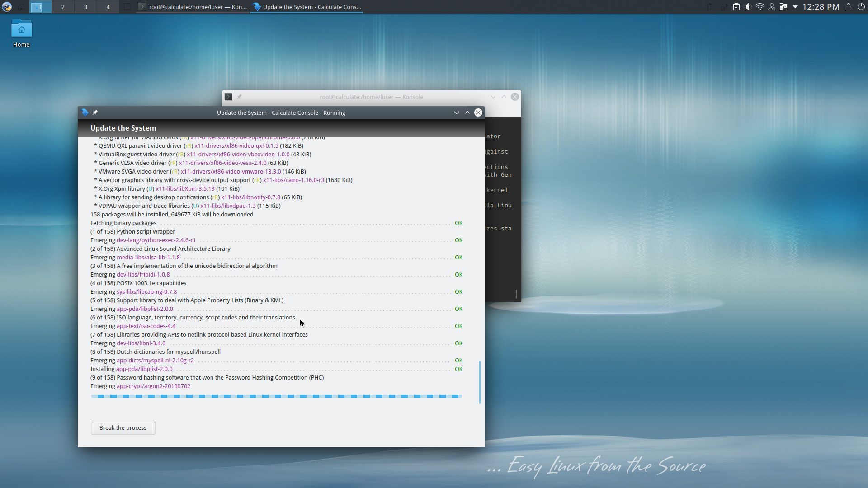The height and width of the screenshot is (488, 868).
Task: Minimize the Konsole window
Action: point(493,97)
